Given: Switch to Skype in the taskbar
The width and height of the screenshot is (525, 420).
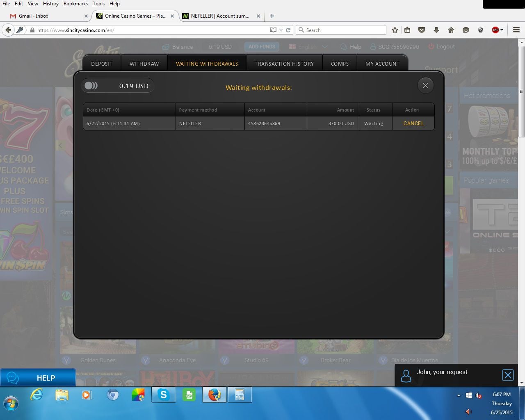Looking at the screenshot, I should pos(164,395).
